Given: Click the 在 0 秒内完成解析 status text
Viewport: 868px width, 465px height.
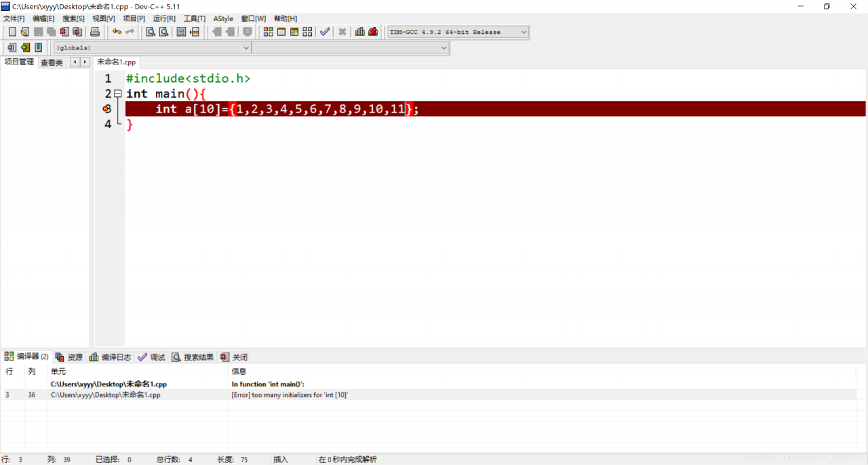Looking at the screenshot, I should pos(348,460).
